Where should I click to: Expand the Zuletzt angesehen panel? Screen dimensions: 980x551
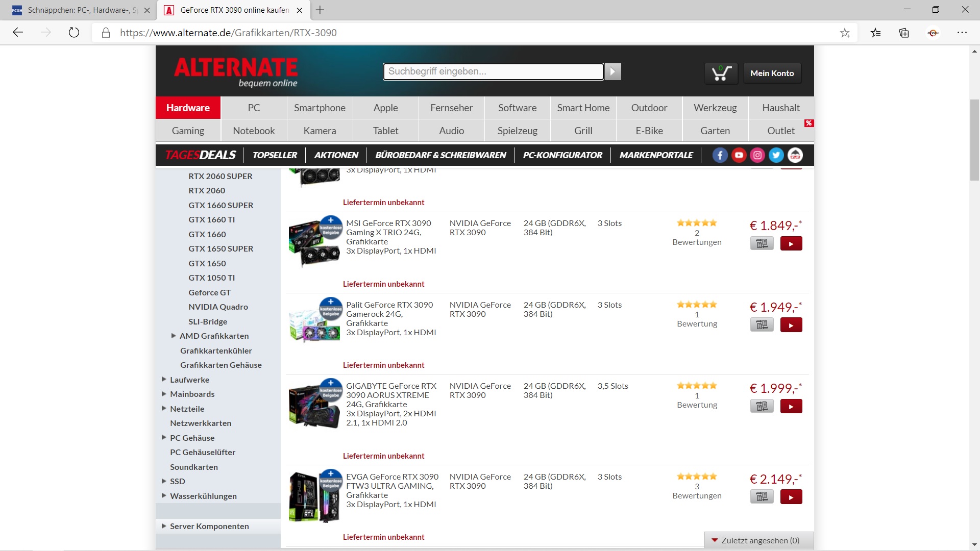tap(759, 540)
